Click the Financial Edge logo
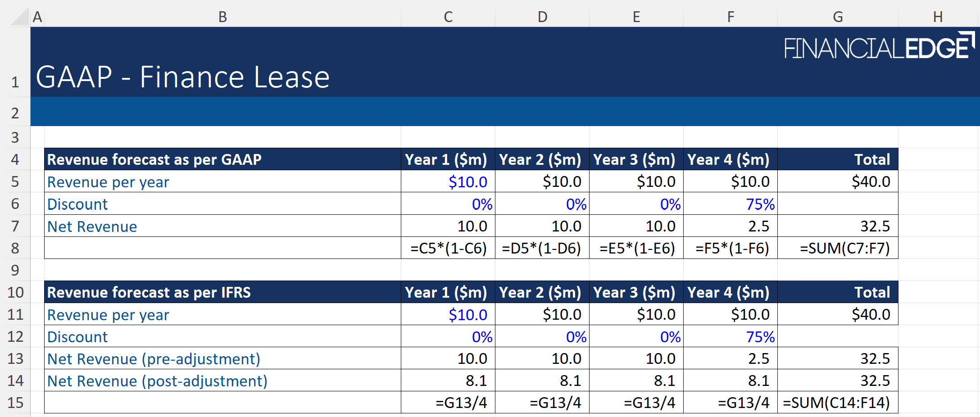This screenshot has height=417, width=980. click(x=878, y=47)
